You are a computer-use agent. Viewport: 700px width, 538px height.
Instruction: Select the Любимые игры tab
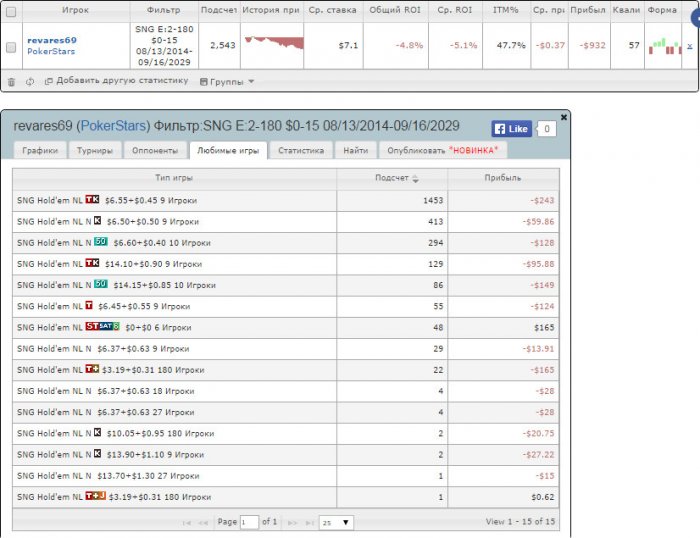pyautogui.click(x=228, y=150)
